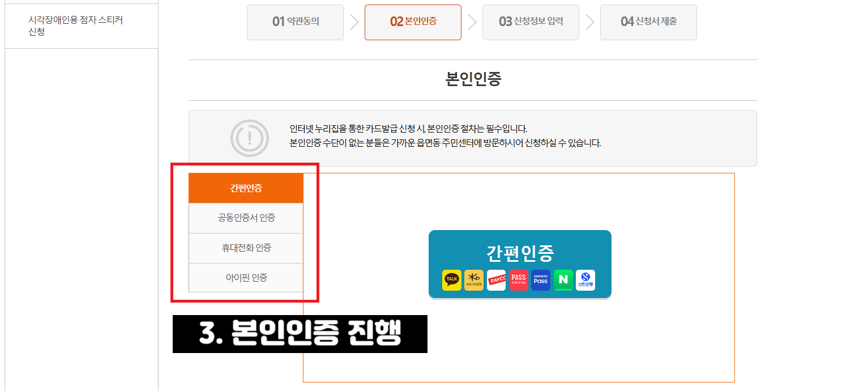
Task: Choose the Samsung Pass authentication icon
Action: click(x=540, y=280)
